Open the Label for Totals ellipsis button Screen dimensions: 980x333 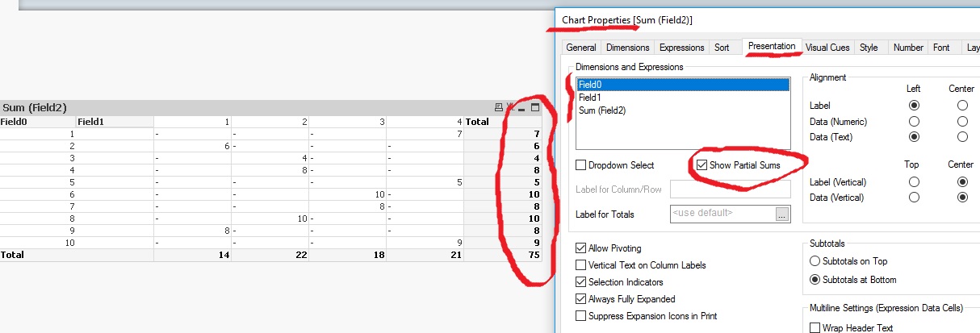tap(781, 214)
